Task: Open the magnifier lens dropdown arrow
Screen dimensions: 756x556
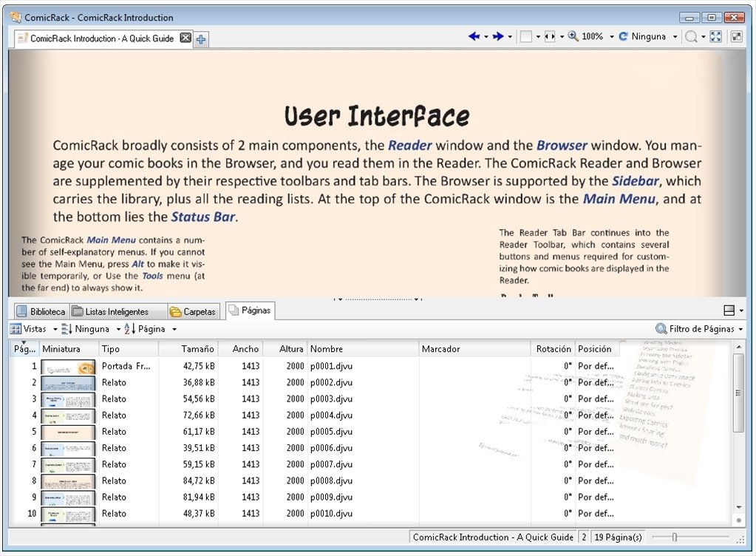Action: (x=703, y=37)
